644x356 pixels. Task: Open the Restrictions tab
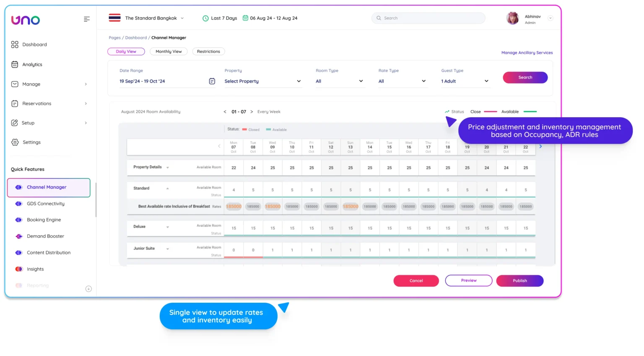(208, 51)
